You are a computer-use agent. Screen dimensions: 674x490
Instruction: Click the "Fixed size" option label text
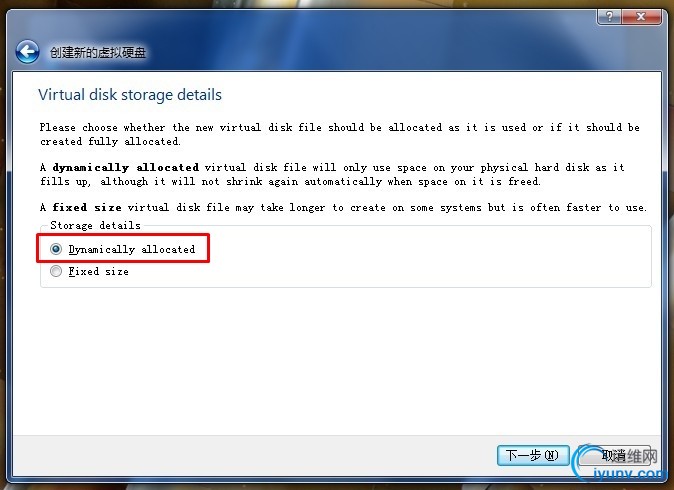tap(98, 271)
